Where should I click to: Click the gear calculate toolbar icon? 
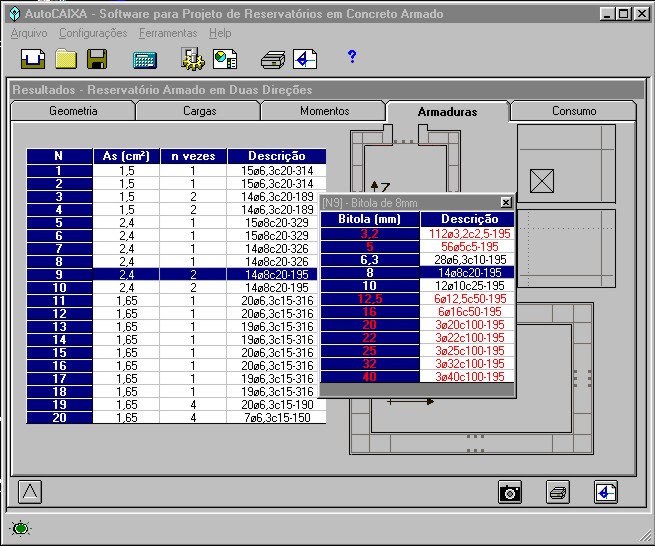(x=193, y=59)
